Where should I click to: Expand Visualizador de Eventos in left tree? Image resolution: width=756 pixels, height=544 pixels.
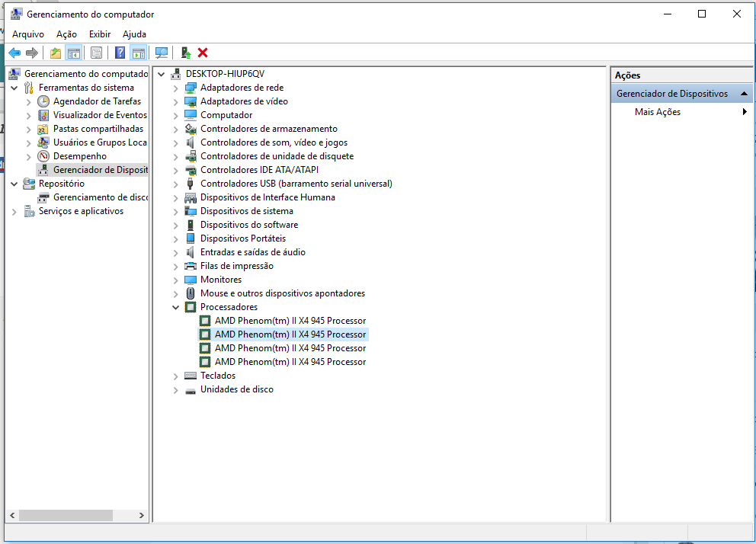point(28,116)
